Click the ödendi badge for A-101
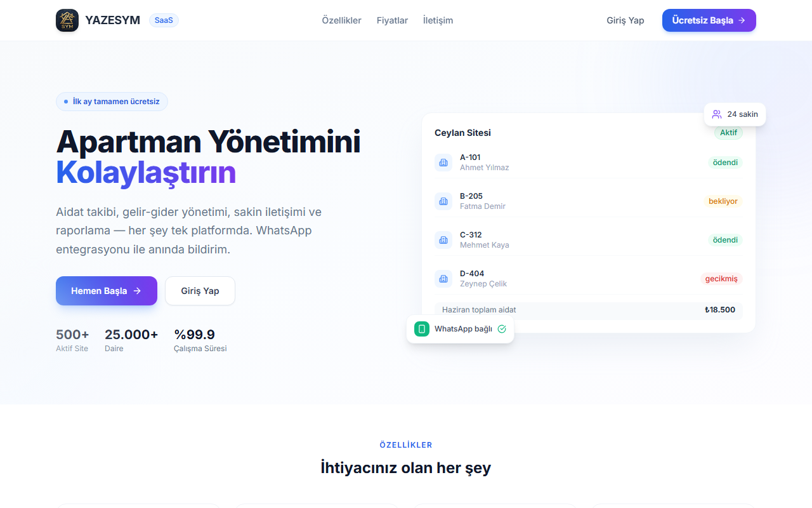Viewport: 812px width, 508px height. click(725, 163)
